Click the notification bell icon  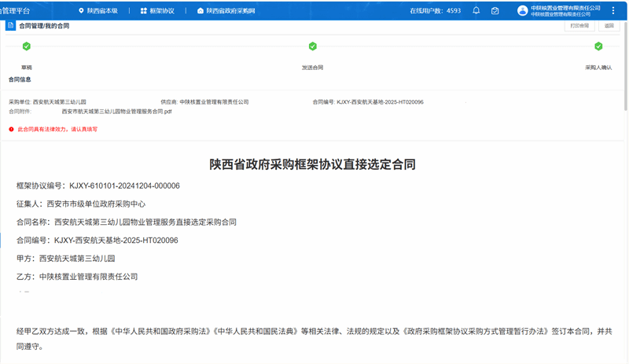[x=476, y=11]
